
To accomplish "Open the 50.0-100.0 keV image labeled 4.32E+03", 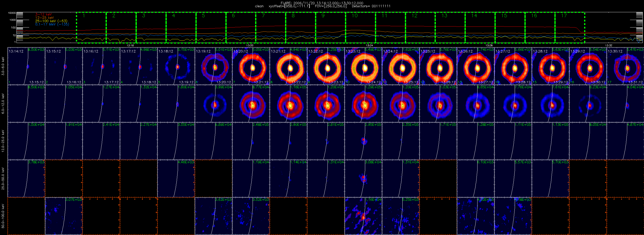I will pyautogui.click(x=476, y=216).
